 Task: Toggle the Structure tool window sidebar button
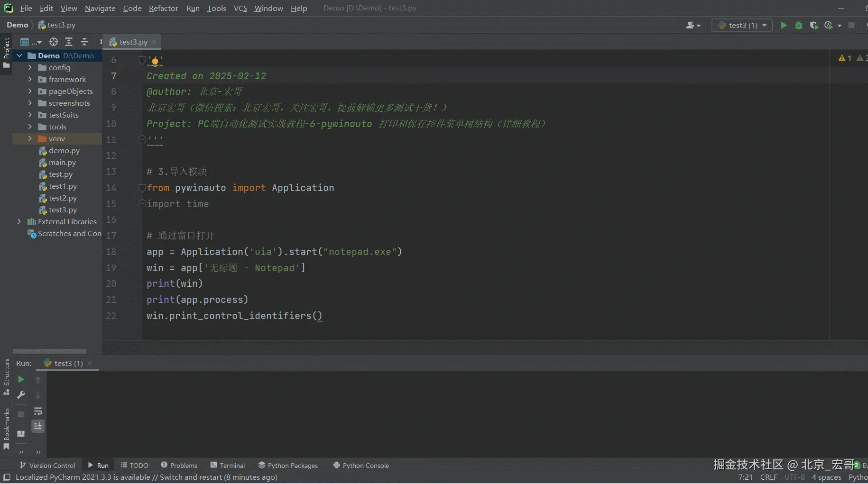coord(6,377)
